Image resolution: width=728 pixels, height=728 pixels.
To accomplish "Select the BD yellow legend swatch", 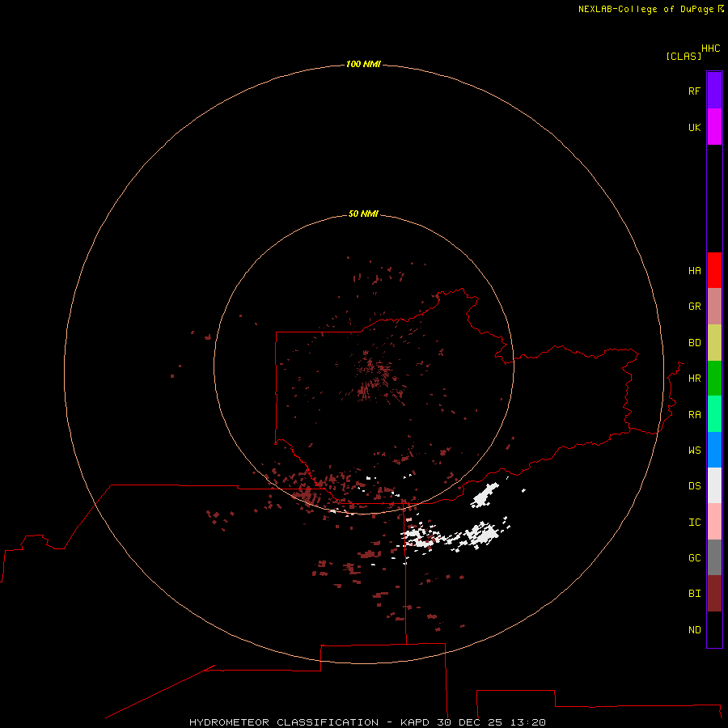I will tap(714, 342).
